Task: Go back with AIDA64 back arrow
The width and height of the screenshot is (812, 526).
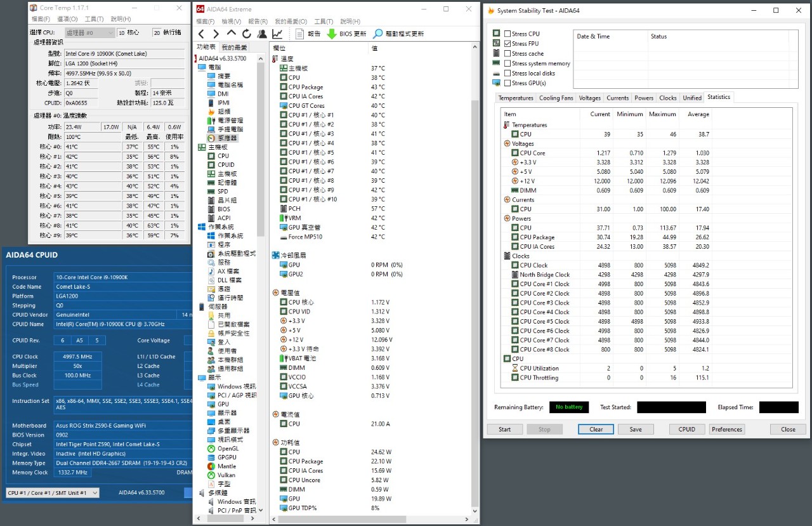Action: tap(201, 34)
